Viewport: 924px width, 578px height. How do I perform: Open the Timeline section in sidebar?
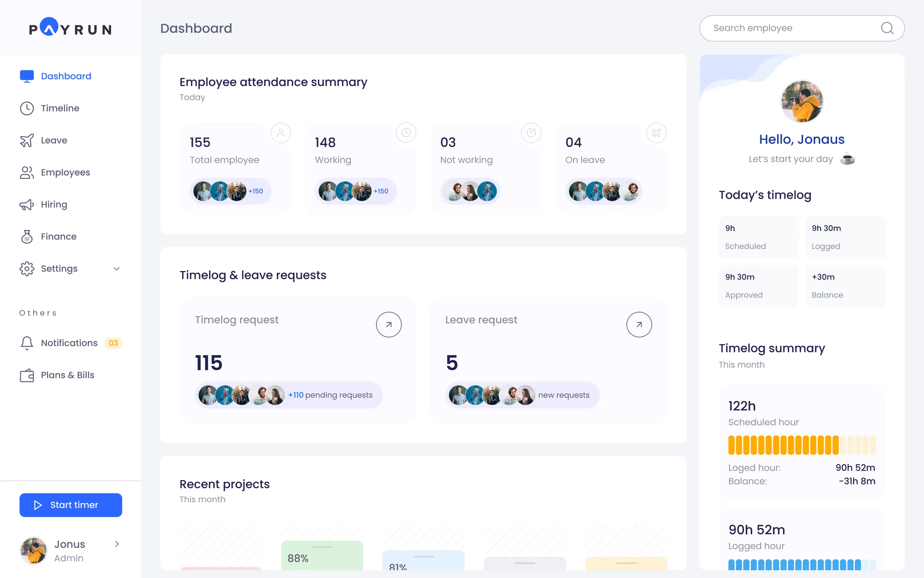[x=60, y=108]
